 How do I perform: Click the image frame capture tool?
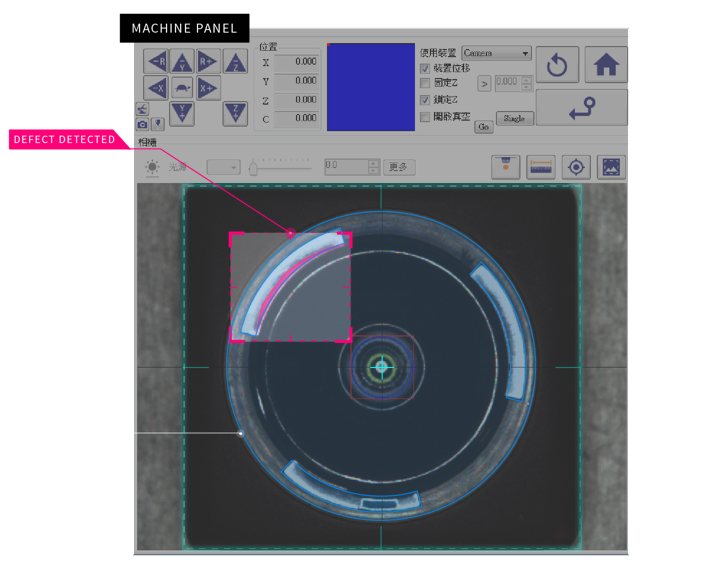pos(610,167)
